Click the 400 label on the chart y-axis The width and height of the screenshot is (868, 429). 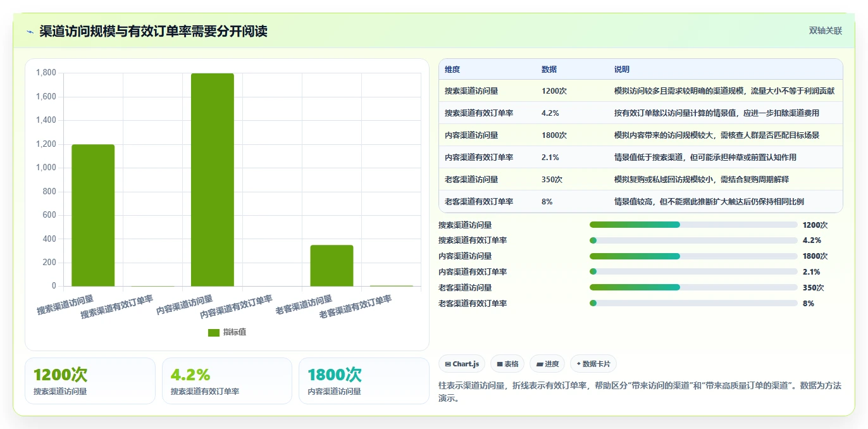(49, 239)
